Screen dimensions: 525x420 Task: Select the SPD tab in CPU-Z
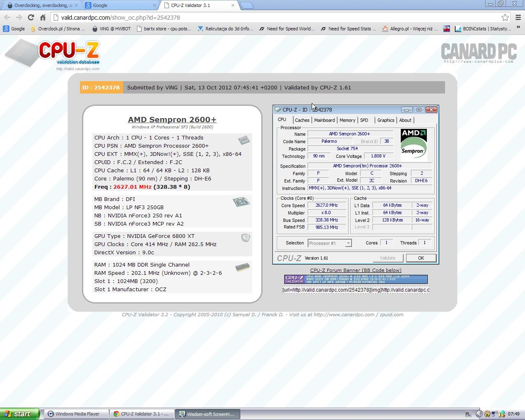click(x=364, y=120)
